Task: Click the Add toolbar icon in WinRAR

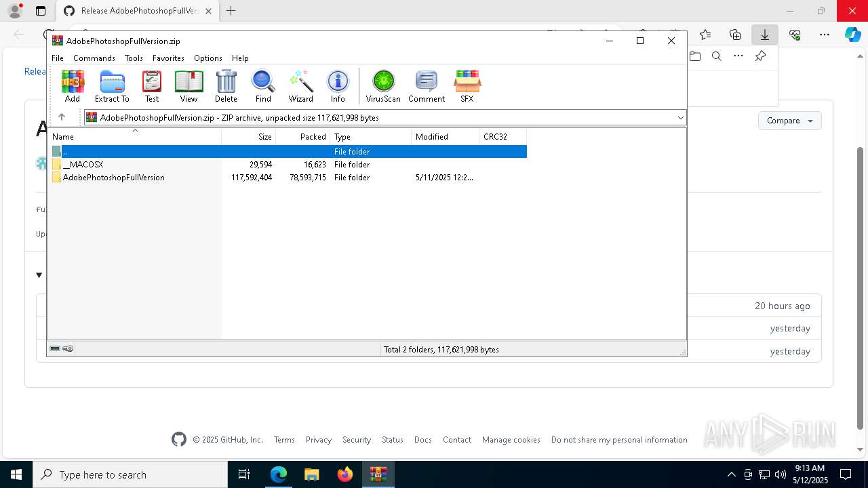Action: 73,86
